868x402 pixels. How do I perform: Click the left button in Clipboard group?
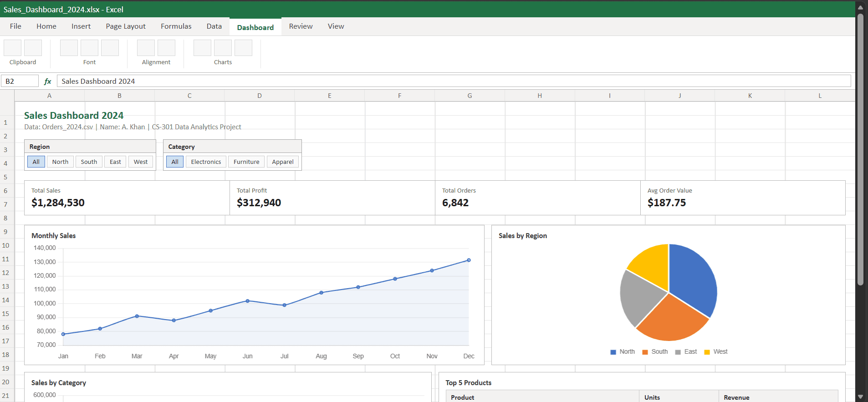[12, 48]
